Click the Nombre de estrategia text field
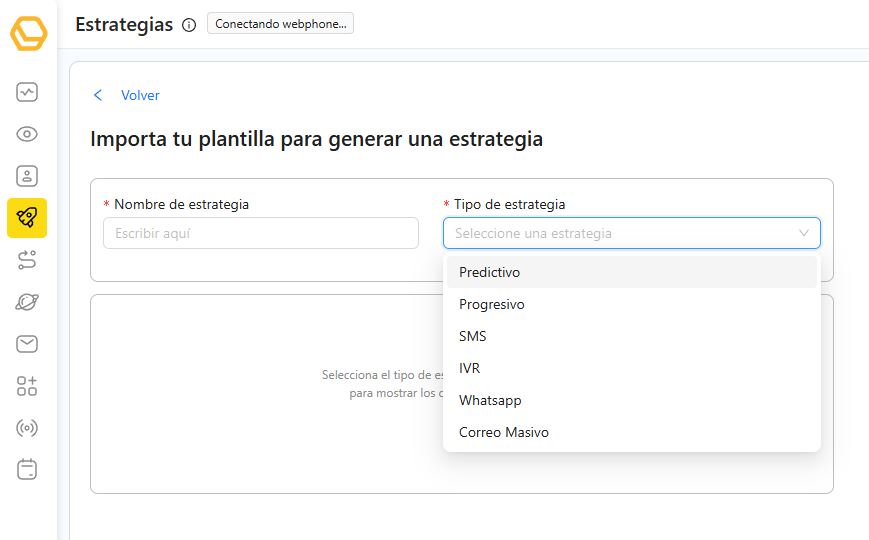 260,233
